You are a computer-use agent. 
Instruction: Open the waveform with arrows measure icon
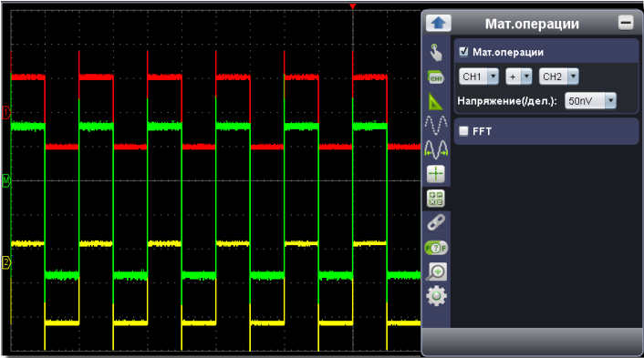click(436, 149)
